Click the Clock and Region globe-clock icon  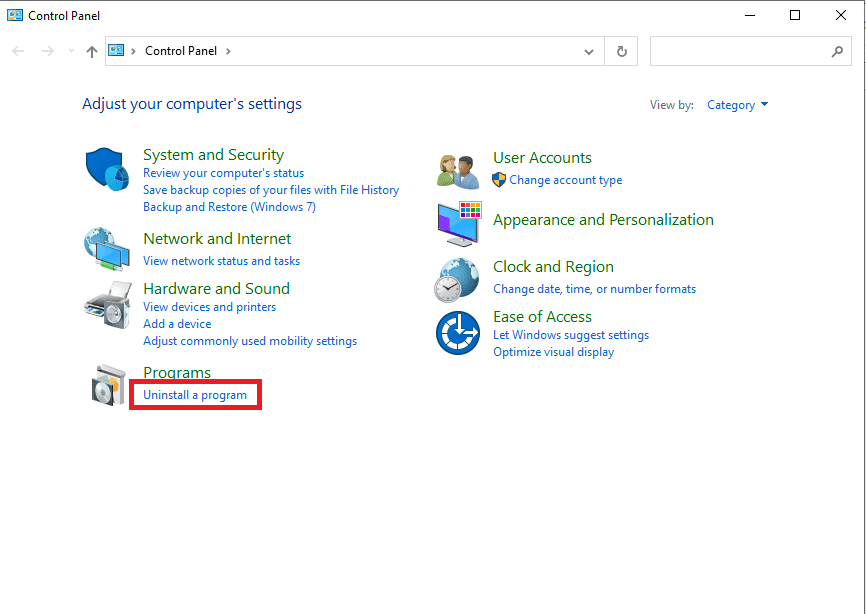pos(458,279)
